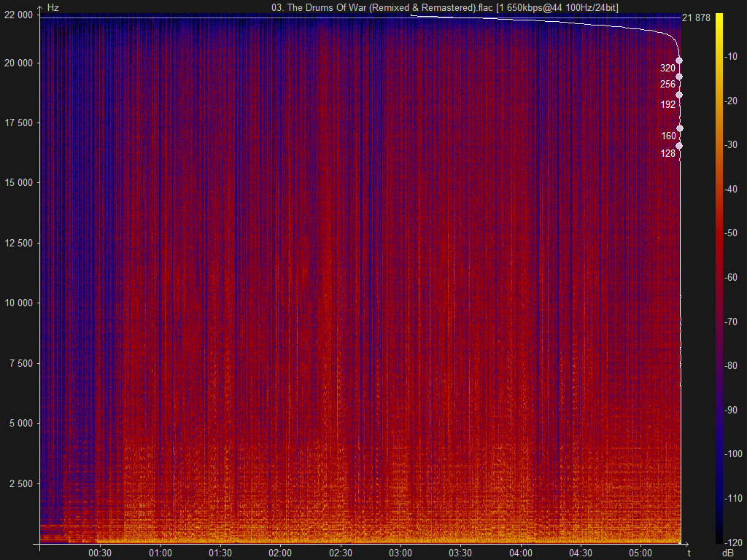The image size is (747, 560).
Task: Click the 20 000 Hz axis label
Action: click(x=18, y=63)
